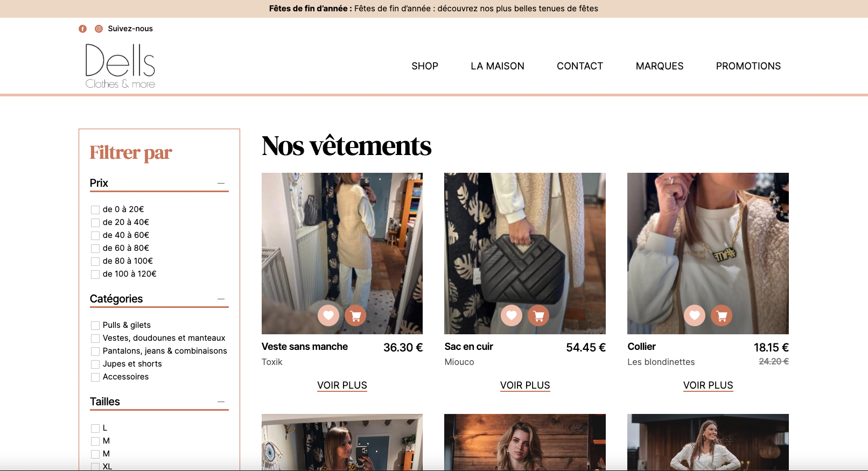Screen dimensions: 868x471
Task: Tick the Jupes et shorts category
Action: click(x=95, y=364)
